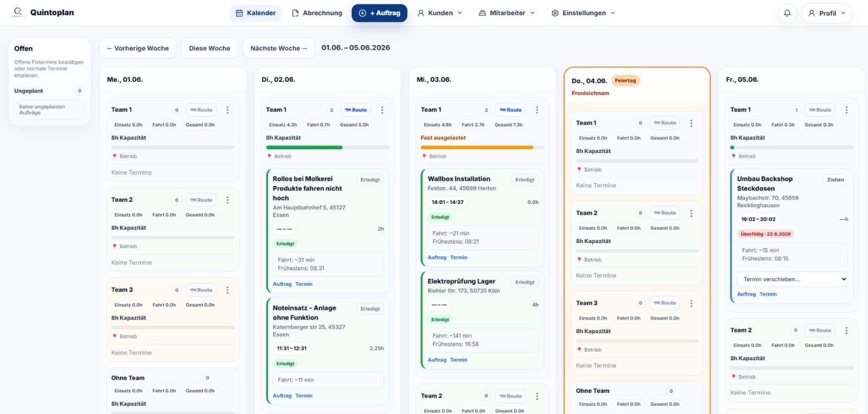Image resolution: width=868 pixels, height=414 pixels.
Task: Open the notifications bell
Action: coord(787,13)
